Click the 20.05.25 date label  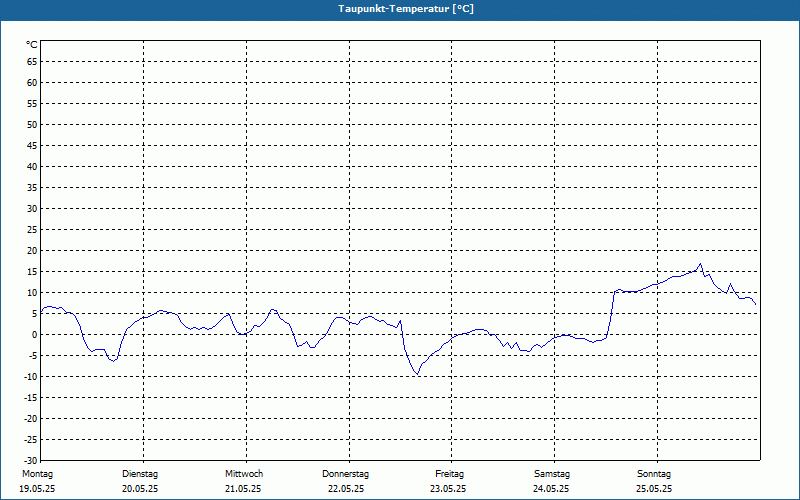click(x=140, y=489)
